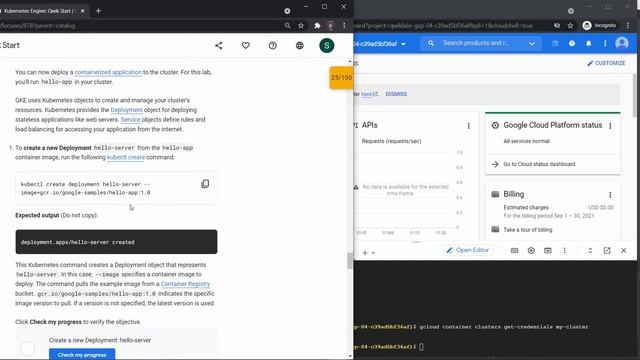Viewport: 640px width, 360px height.
Task: Open Cloud Shell more options menu
Action: point(564,251)
